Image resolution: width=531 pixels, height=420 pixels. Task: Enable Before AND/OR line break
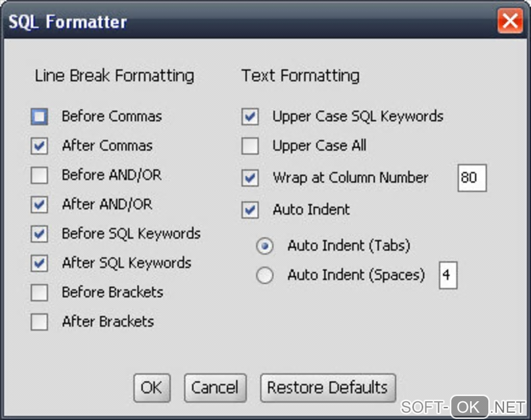(x=40, y=176)
